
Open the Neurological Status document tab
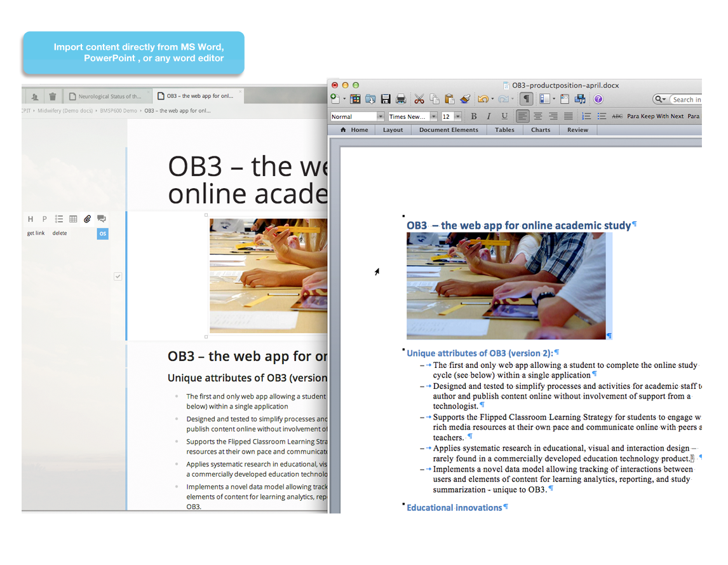[x=109, y=97]
